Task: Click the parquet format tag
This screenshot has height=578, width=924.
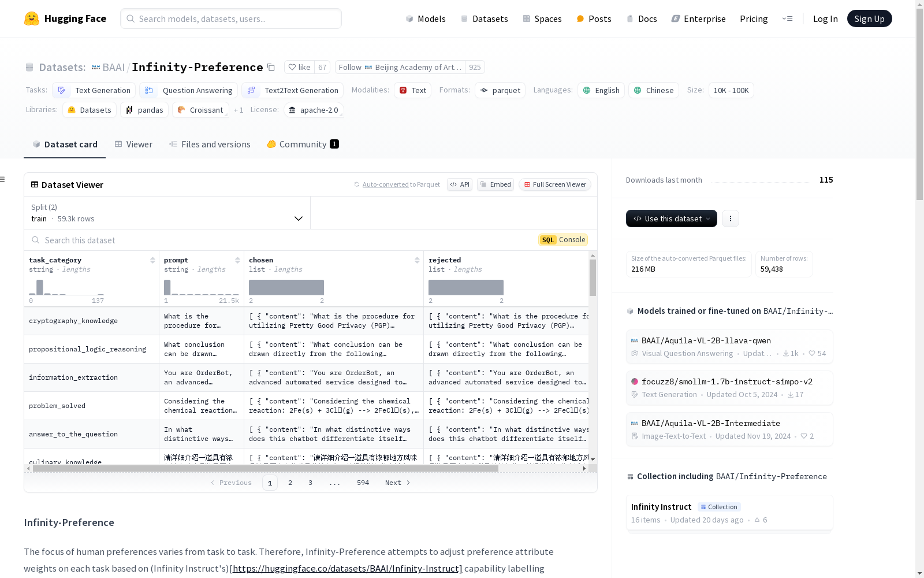Action: click(500, 90)
